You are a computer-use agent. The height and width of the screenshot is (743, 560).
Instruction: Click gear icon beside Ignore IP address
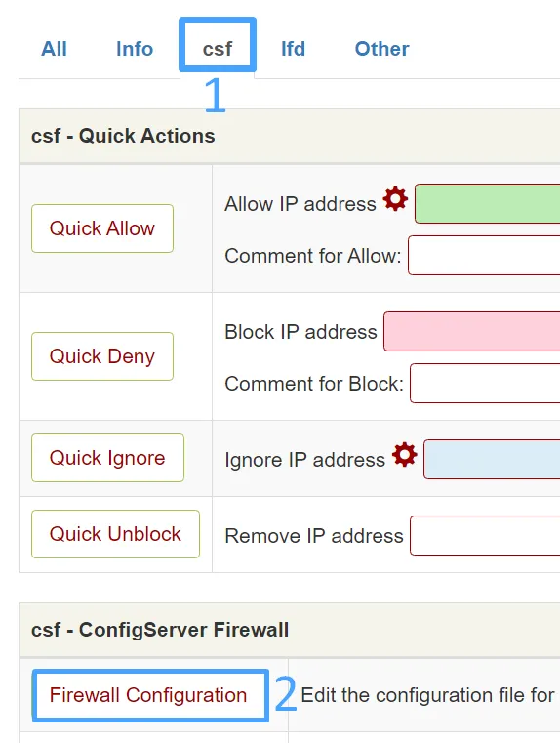404,454
